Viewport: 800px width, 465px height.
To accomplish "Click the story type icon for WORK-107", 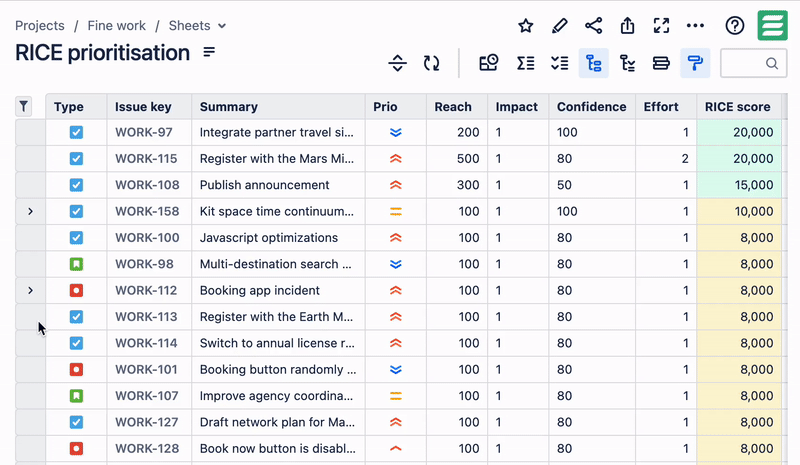I will (76, 396).
